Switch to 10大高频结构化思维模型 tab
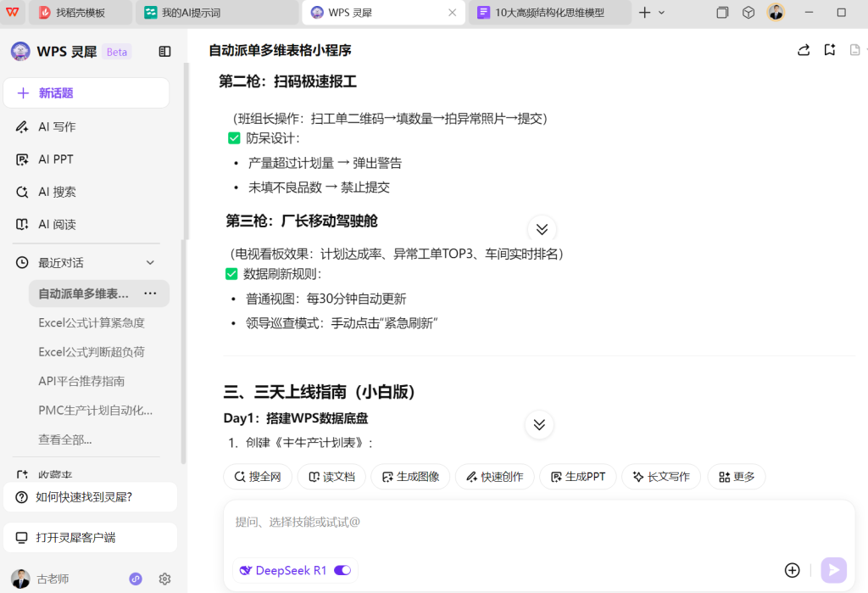The height and width of the screenshot is (593, 868). click(x=549, y=12)
